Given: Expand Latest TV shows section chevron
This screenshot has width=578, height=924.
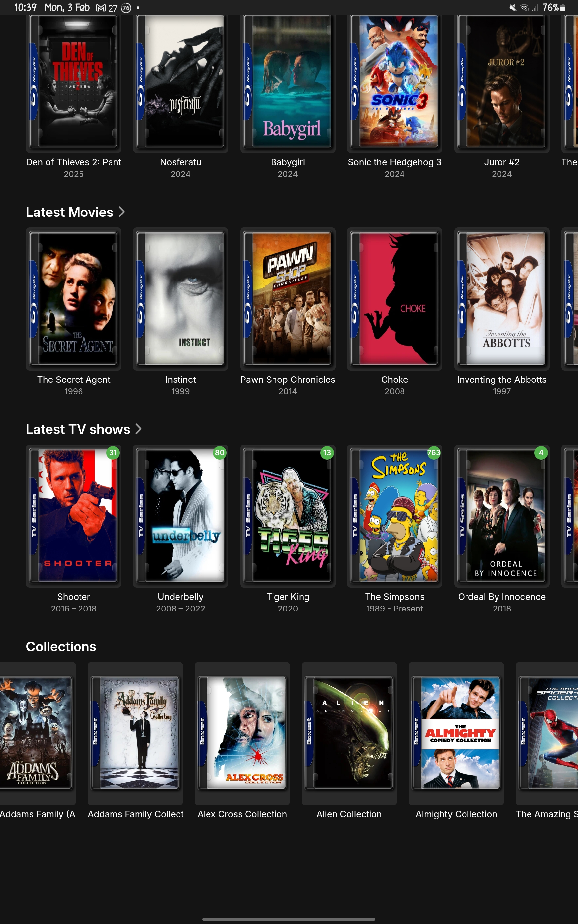Looking at the screenshot, I should (138, 429).
